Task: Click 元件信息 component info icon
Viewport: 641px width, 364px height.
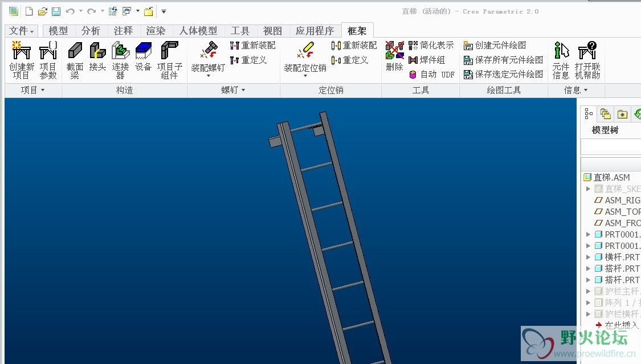Action: [561, 60]
